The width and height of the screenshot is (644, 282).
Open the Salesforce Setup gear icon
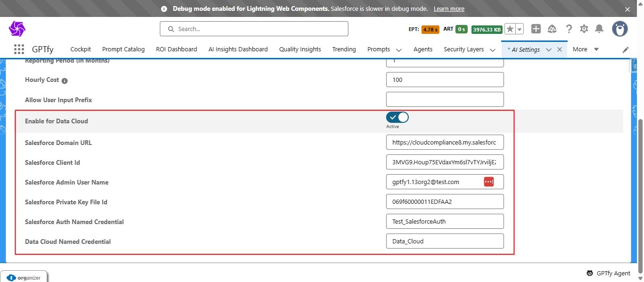[x=584, y=29]
